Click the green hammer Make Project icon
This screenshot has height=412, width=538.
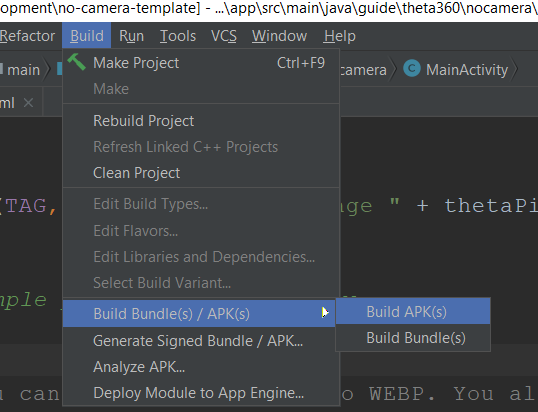[x=77, y=62]
